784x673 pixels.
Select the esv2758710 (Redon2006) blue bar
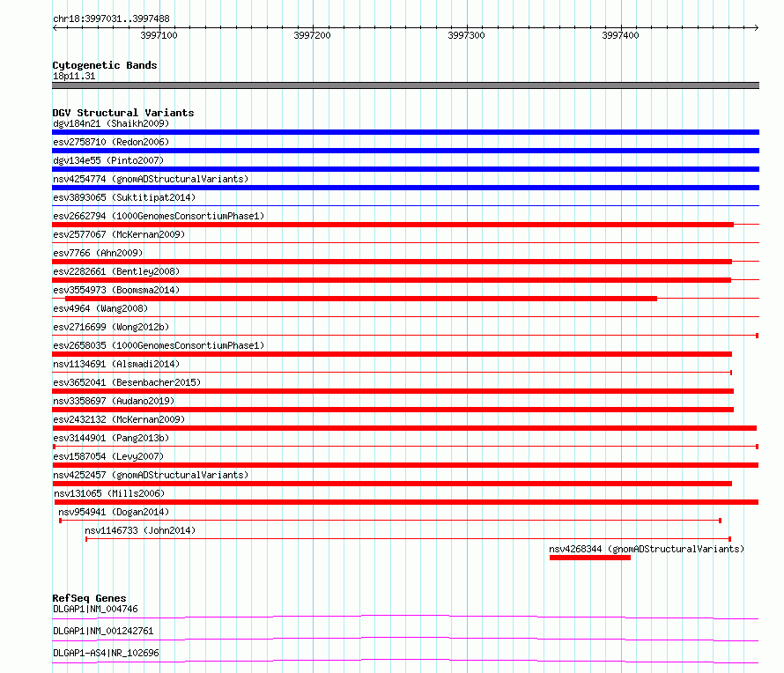(x=405, y=151)
